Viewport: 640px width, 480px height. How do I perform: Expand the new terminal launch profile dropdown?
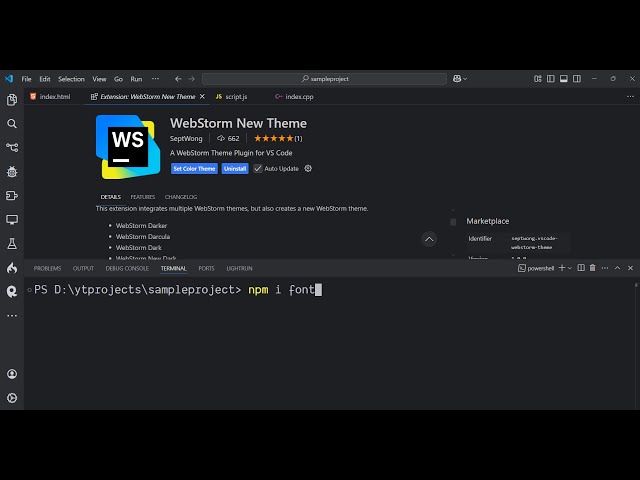(x=570, y=268)
